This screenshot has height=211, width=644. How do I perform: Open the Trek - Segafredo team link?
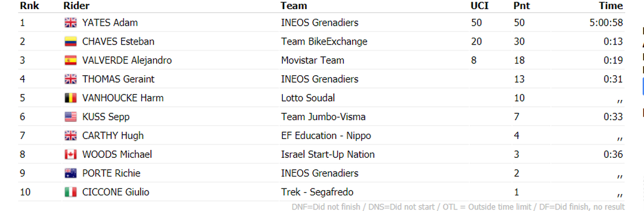tap(317, 192)
